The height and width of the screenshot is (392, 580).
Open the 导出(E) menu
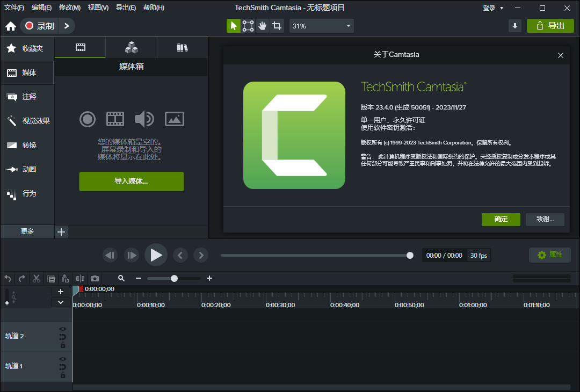(126, 8)
